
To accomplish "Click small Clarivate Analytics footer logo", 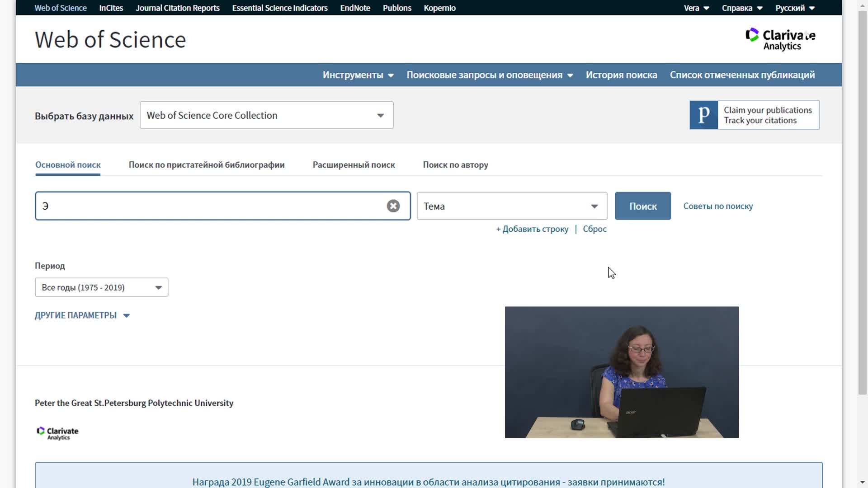I will [x=57, y=433].
